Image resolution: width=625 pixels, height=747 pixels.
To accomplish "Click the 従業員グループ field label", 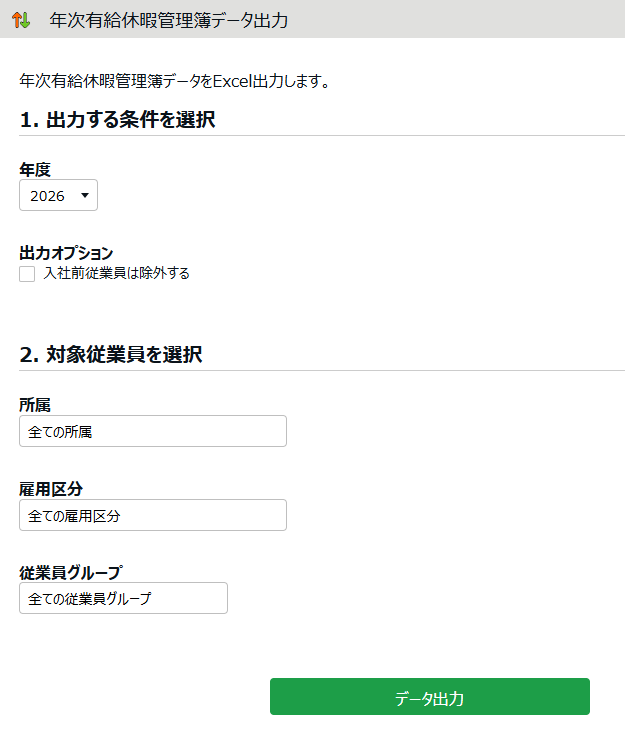I will click(70, 572).
